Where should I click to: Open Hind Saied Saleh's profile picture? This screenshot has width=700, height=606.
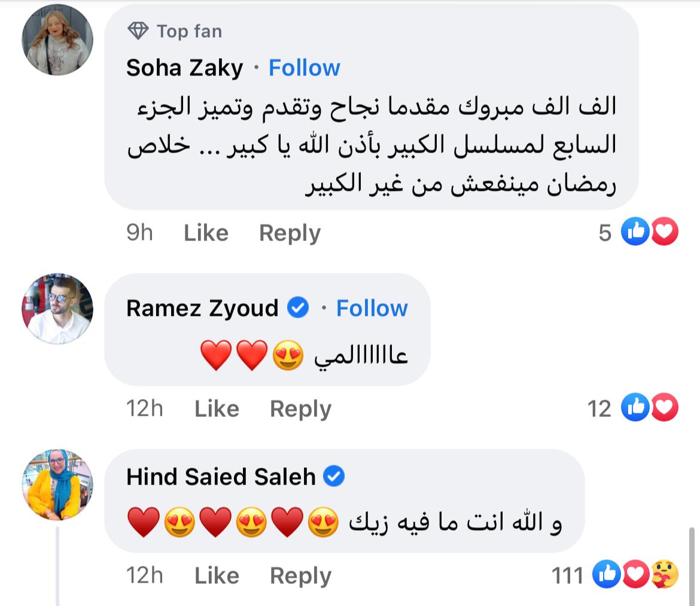(x=57, y=485)
